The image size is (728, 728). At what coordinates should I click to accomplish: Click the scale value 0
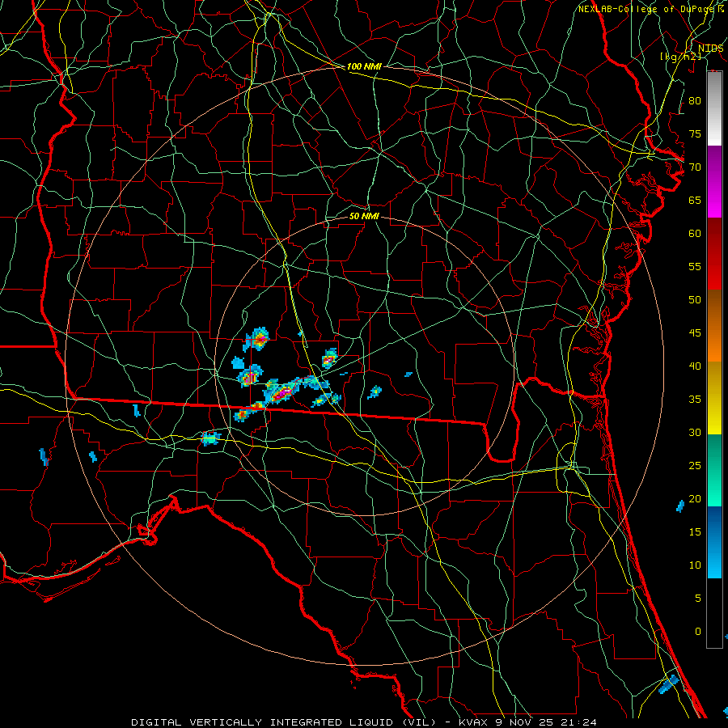point(698,632)
